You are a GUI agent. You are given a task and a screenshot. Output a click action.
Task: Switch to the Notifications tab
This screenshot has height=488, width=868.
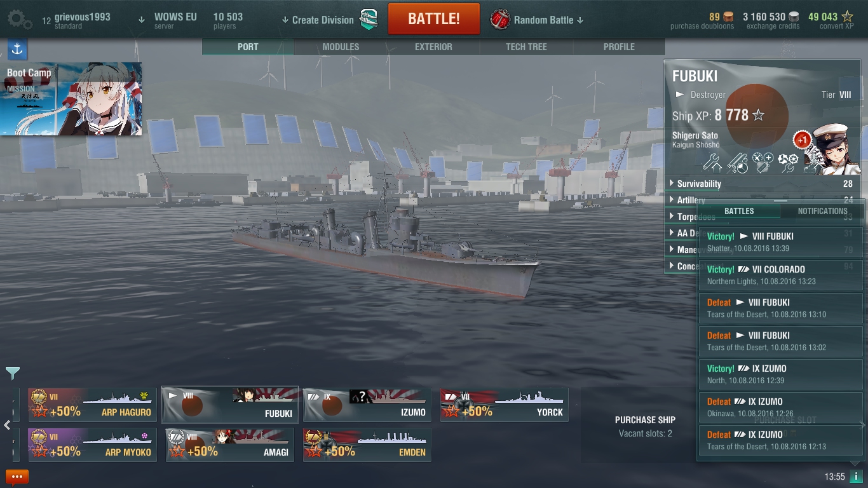click(x=822, y=211)
